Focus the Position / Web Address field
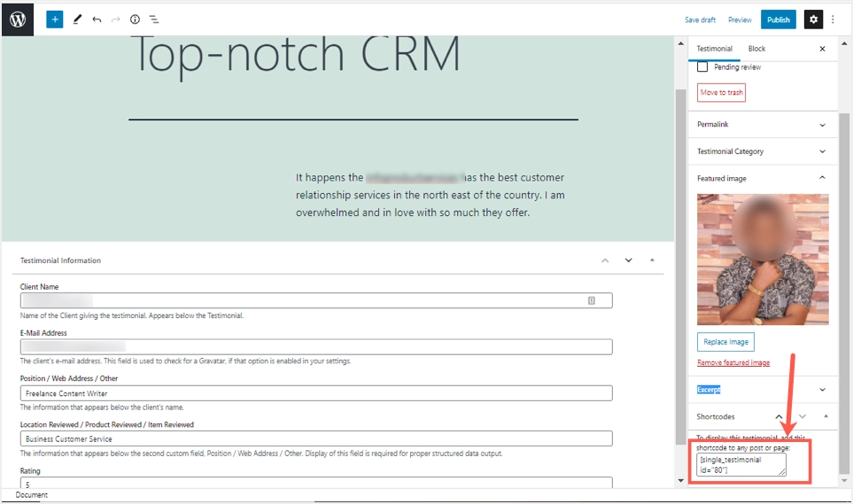Image resolution: width=853 pixels, height=504 pixels. coord(316,393)
